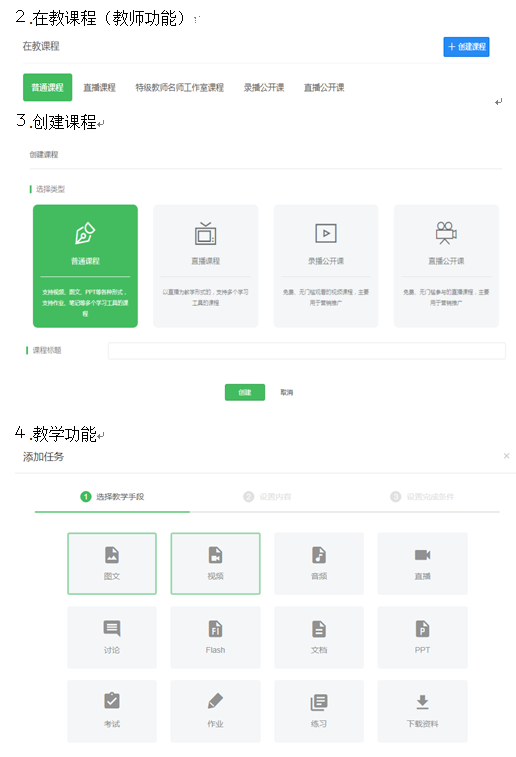Viewport: 516px width, 757px height.
Task: Select the 图文 image-text task icon
Action: 112,563
